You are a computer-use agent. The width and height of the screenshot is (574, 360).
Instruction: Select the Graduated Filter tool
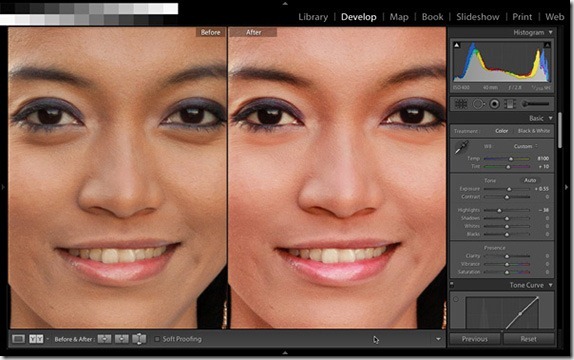click(509, 104)
